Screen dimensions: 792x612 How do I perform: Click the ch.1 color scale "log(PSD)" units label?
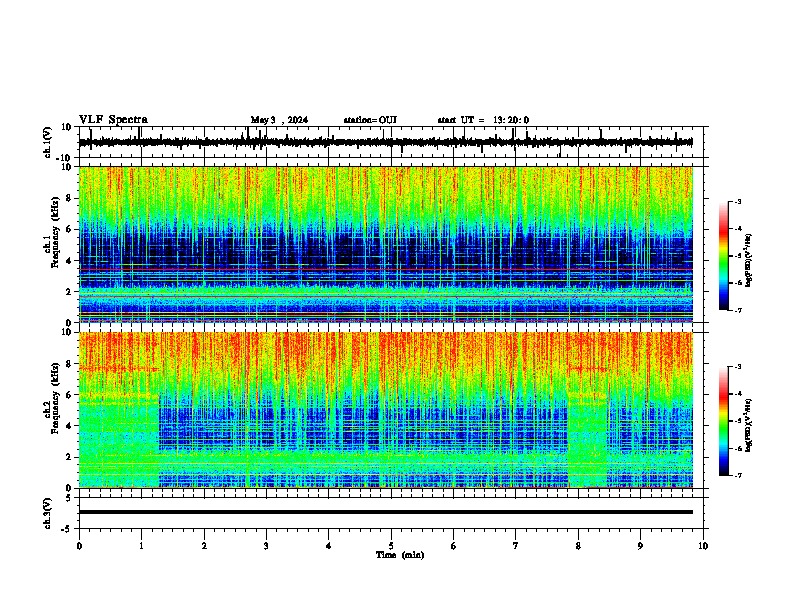click(749, 260)
